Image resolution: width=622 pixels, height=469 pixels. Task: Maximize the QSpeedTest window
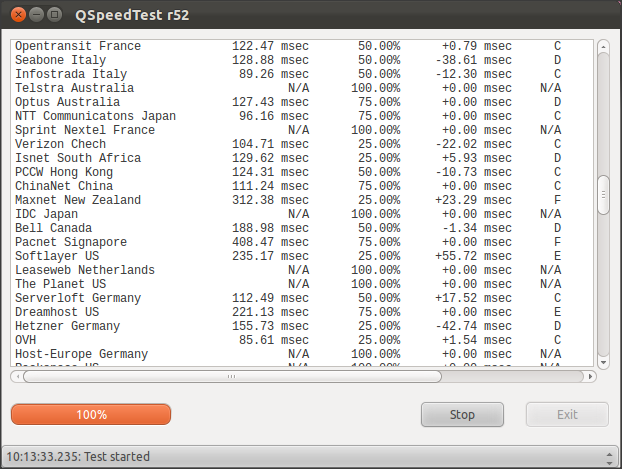[x=54, y=15]
